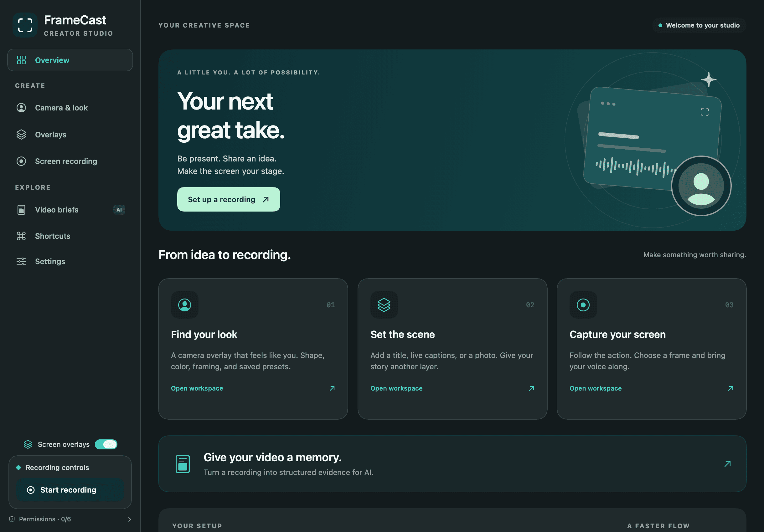Click the Video briefs document icon
764x532 pixels.
[x=21, y=210]
